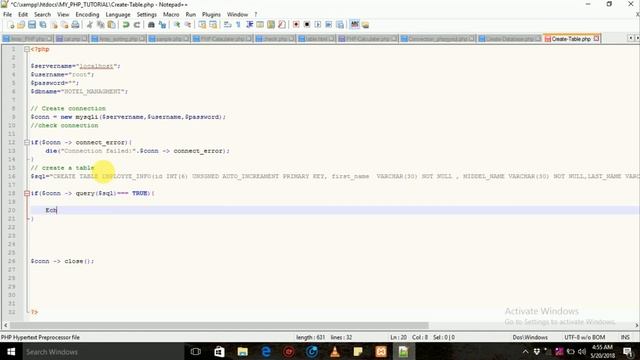Save the current file with the Save icon
The width and height of the screenshot is (640, 360).
tap(31, 25)
